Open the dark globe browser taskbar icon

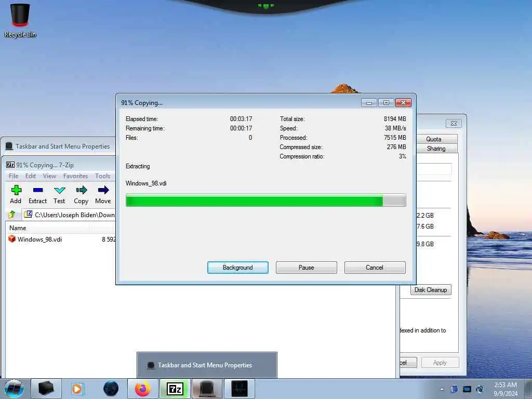111,389
